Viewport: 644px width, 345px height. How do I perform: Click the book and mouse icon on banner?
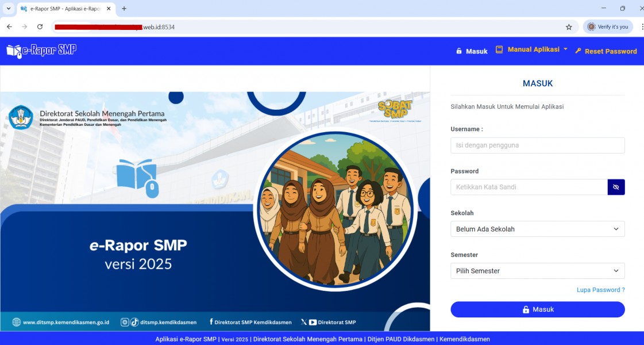(x=138, y=178)
